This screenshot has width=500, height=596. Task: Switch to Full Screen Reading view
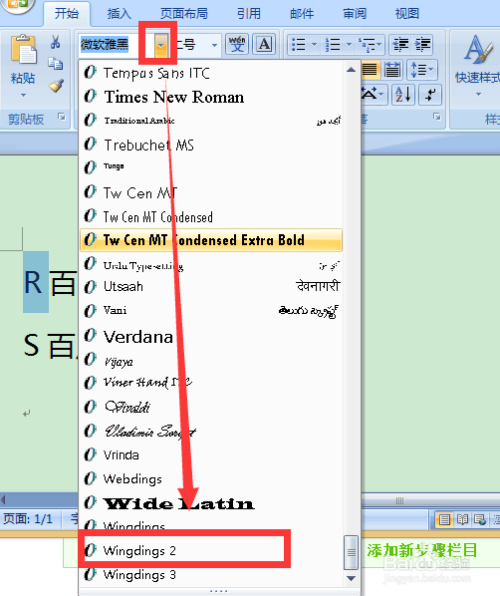[x=462, y=519]
